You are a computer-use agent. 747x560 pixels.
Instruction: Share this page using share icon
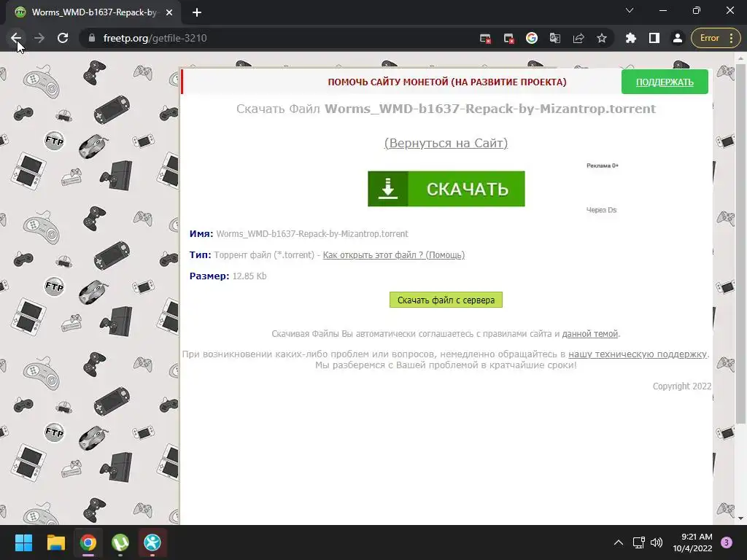[578, 38]
